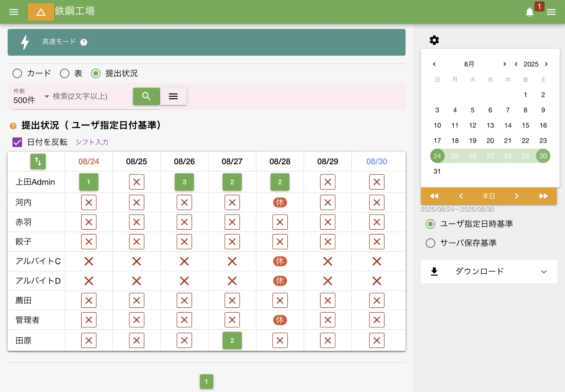Expand the ダウンロード options chevron

point(544,272)
